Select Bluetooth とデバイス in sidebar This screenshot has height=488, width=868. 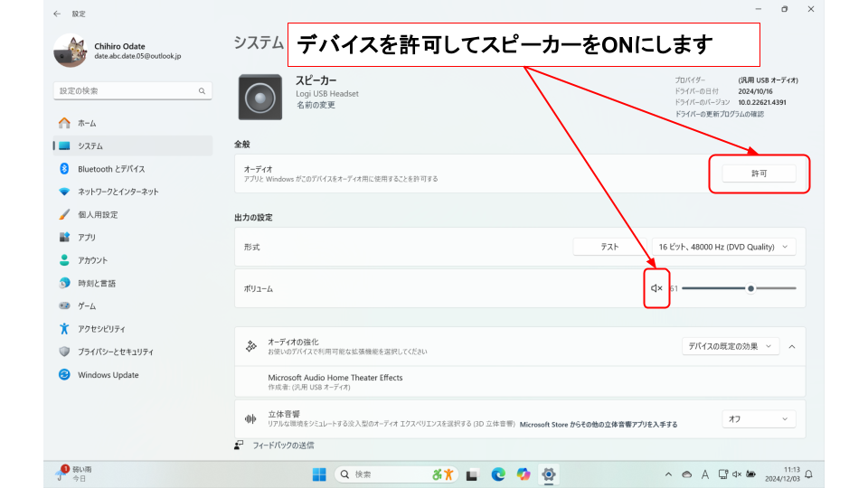pos(110,169)
